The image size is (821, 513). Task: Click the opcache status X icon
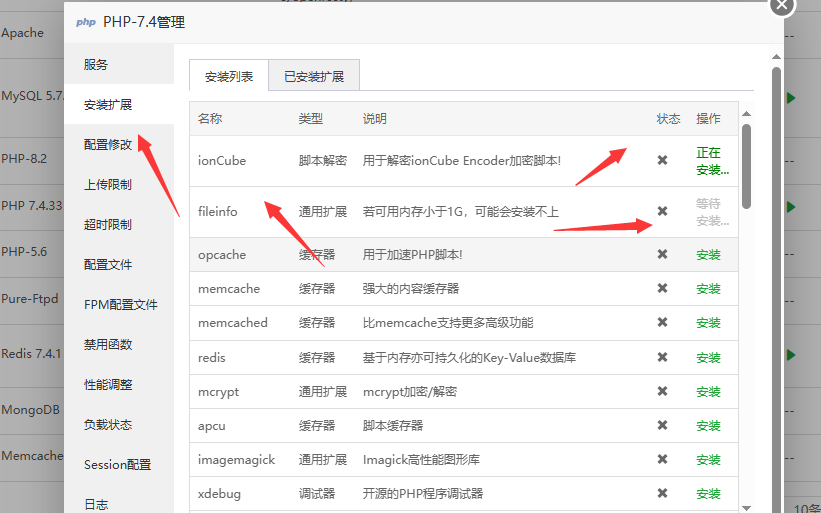662,255
